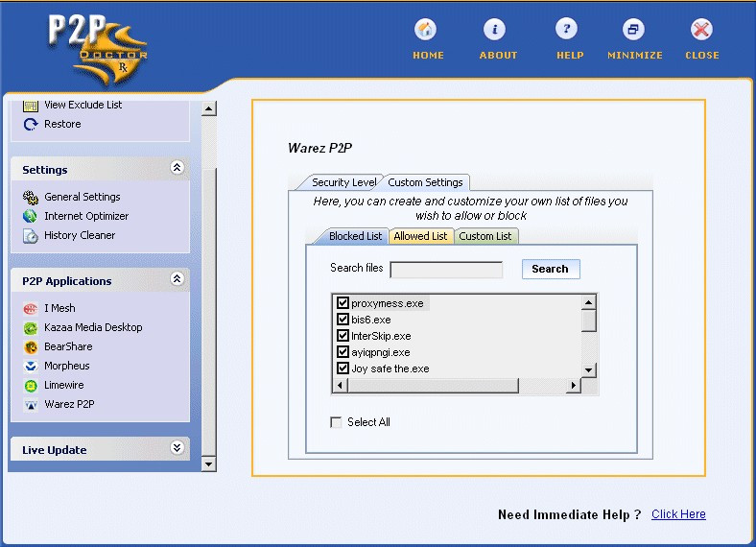Click the HELP label in header

[570, 56]
